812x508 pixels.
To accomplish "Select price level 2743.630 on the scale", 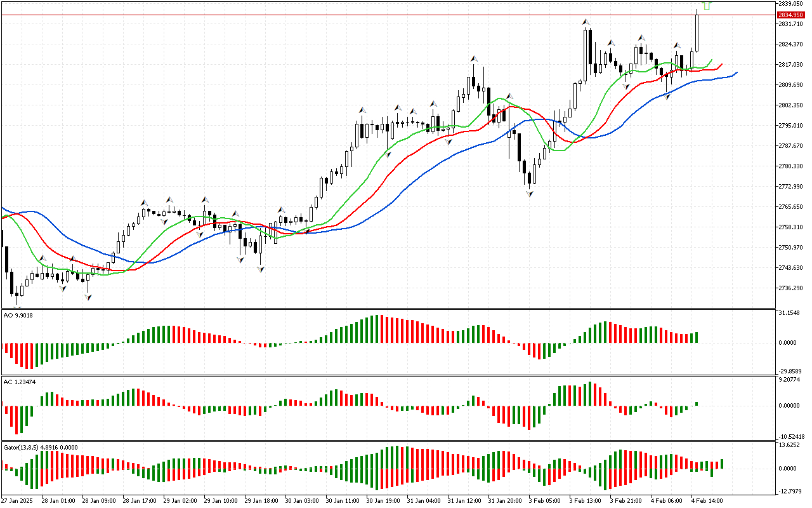I will [x=789, y=267].
